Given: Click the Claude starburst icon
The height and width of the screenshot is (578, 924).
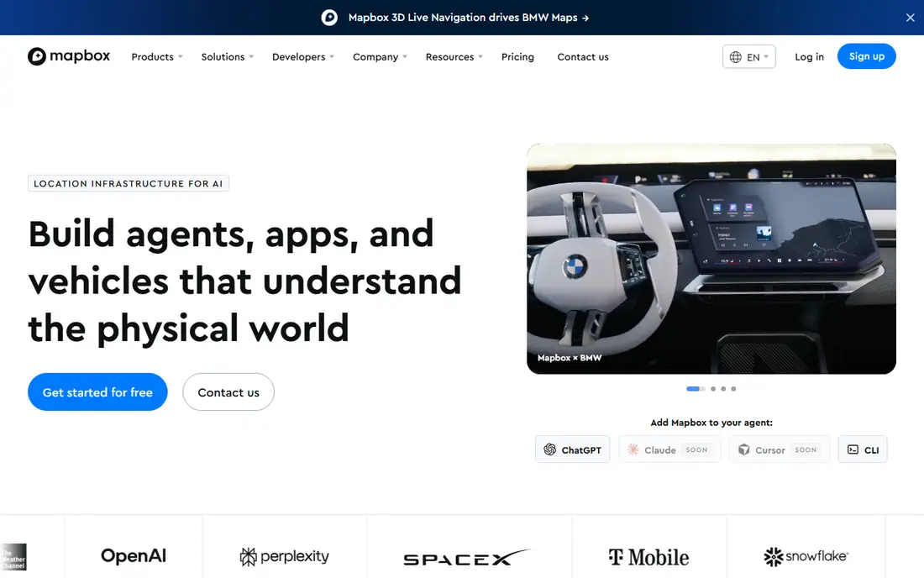Looking at the screenshot, I should (633, 449).
